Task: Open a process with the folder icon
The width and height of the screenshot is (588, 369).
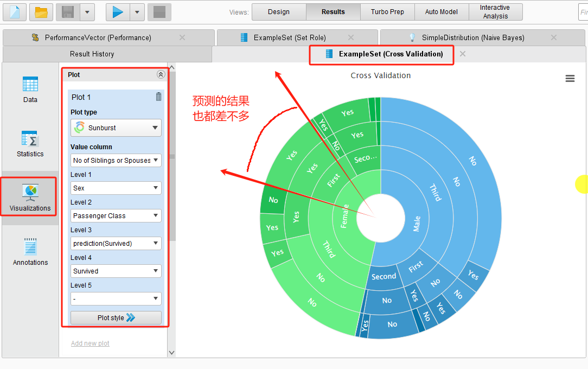Action: (41, 12)
